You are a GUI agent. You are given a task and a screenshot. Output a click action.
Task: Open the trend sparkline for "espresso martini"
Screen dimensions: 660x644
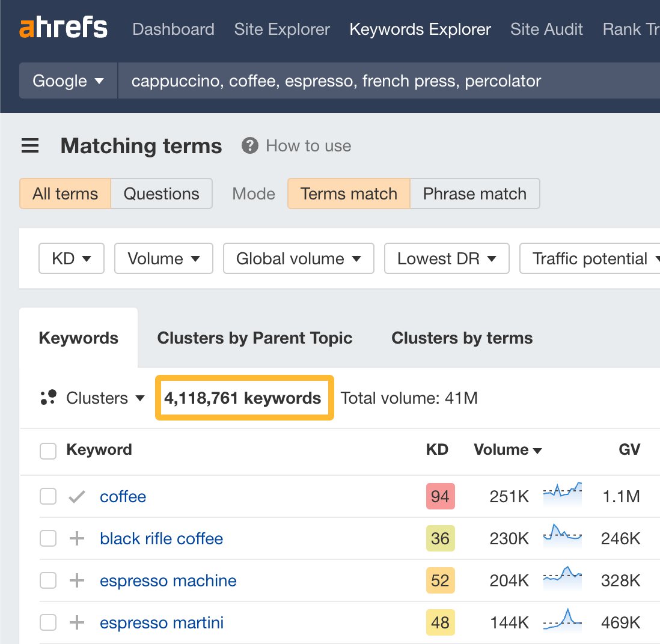point(562,622)
